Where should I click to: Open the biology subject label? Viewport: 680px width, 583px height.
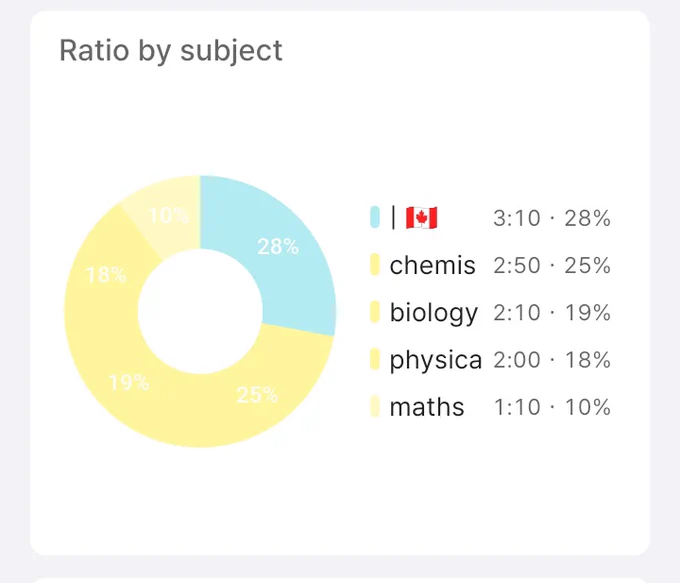tap(434, 313)
